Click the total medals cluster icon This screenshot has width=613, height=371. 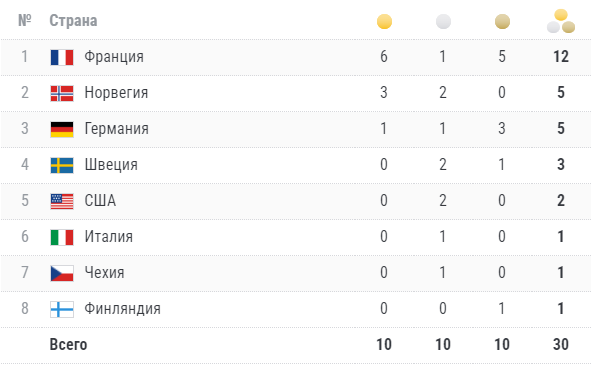(x=561, y=21)
